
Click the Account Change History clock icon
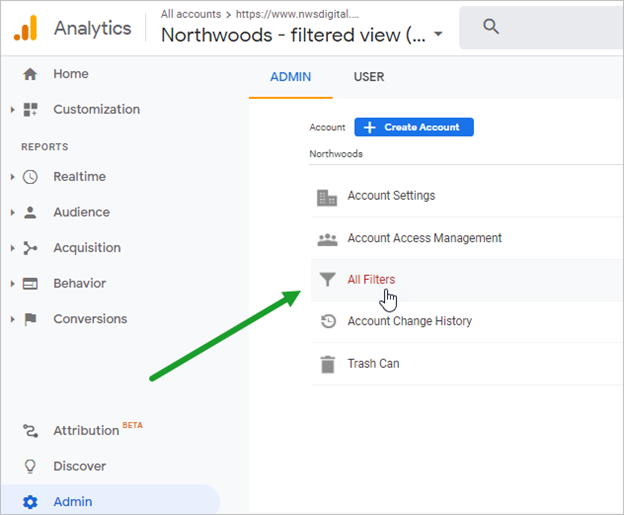coord(328,321)
